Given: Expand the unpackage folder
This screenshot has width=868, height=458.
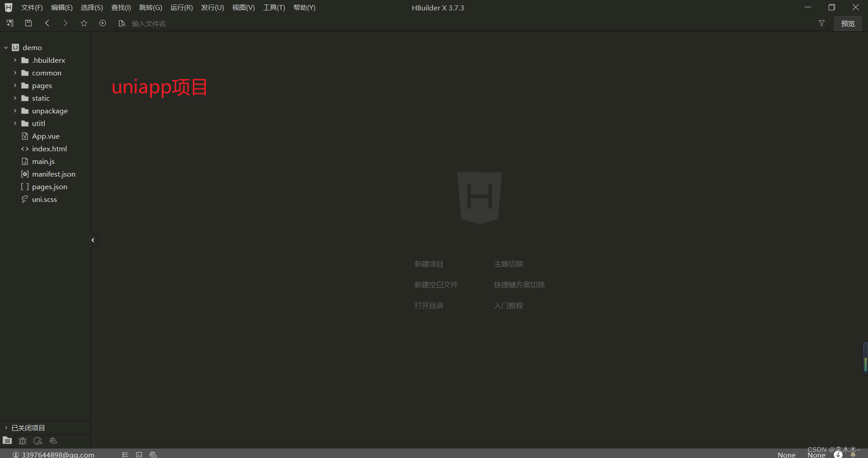Looking at the screenshot, I should 15,111.
